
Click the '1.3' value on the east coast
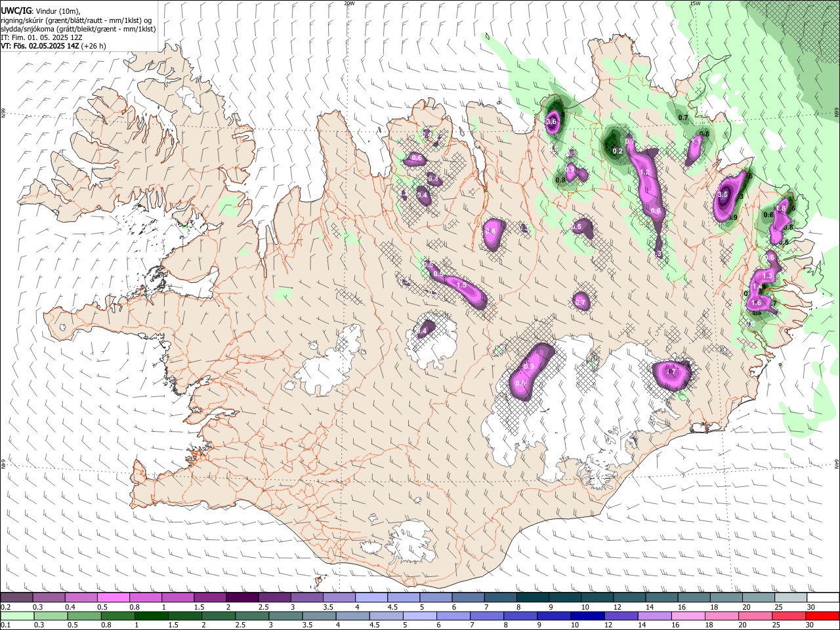pyautogui.click(x=768, y=276)
